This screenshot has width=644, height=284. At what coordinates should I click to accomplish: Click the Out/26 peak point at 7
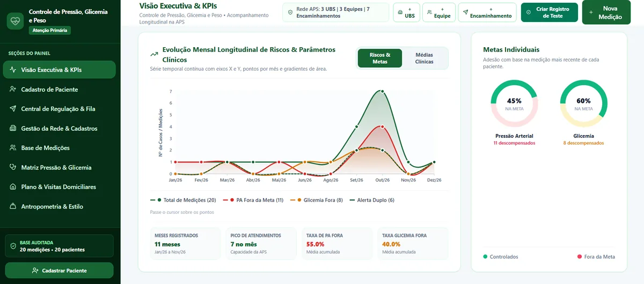pos(382,91)
